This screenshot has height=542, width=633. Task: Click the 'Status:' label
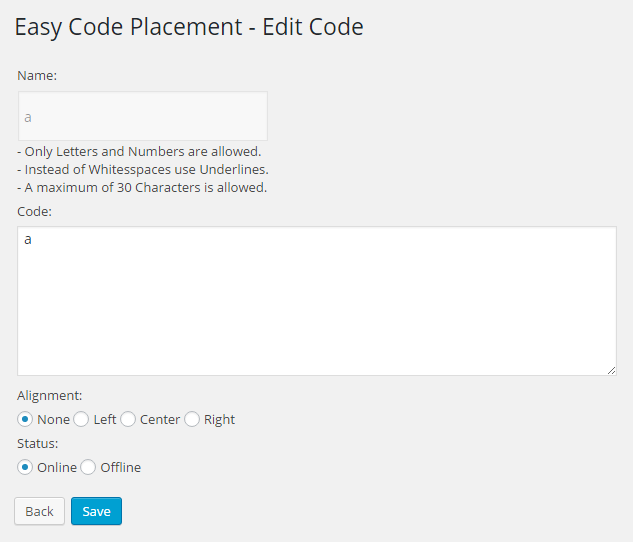(38, 444)
